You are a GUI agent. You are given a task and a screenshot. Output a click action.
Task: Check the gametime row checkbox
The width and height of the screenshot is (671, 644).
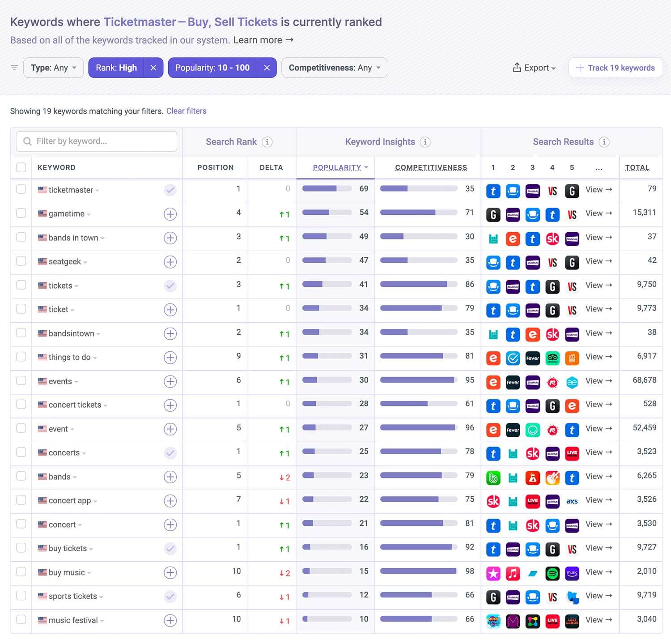pos(21,213)
